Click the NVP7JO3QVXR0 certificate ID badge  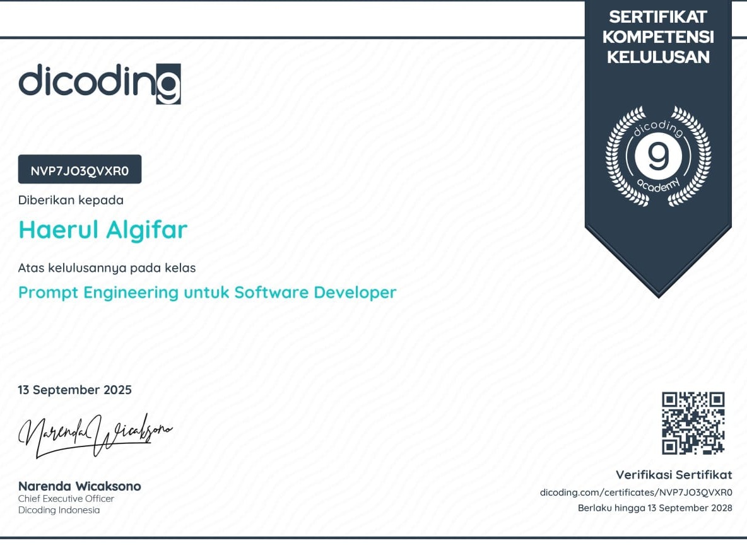click(79, 170)
